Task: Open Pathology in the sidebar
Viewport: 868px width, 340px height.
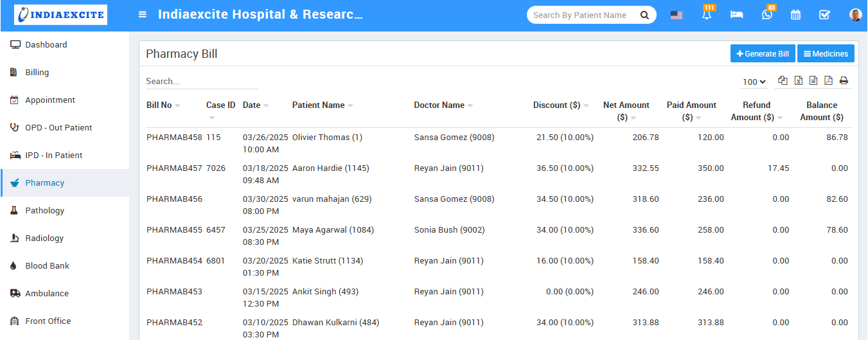Action: [x=44, y=211]
